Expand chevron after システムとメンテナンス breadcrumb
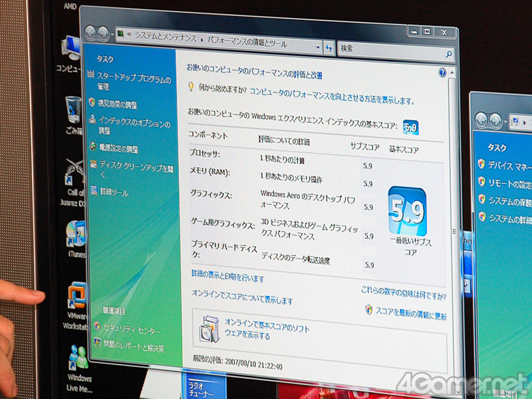 tap(201, 39)
